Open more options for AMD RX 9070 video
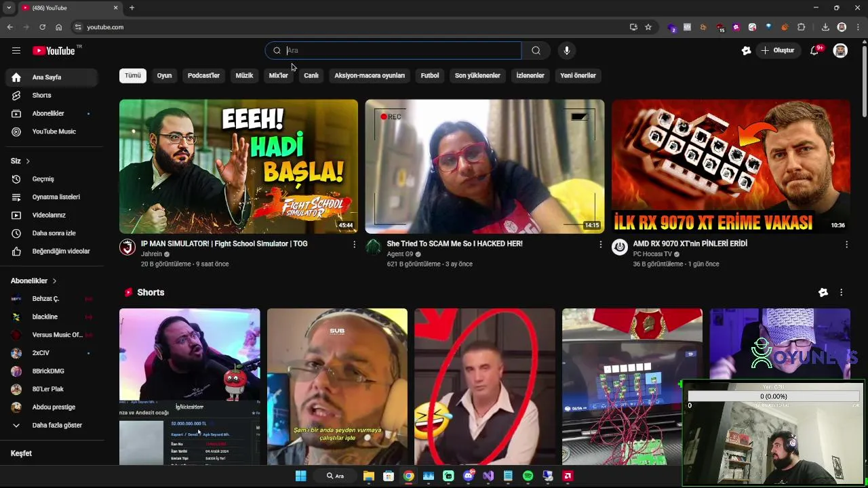The width and height of the screenshot is (868, 488). click(x=846, y=244)
